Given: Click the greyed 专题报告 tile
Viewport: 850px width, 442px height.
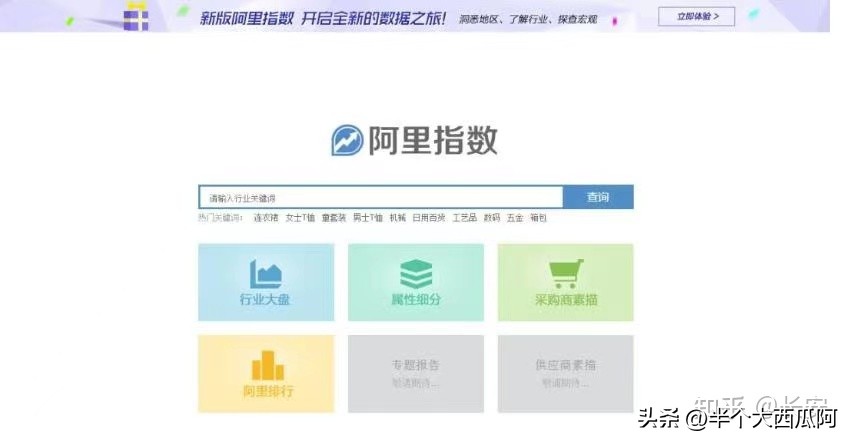Looking at the screenshot, I should pyautogui.click(x=416, y=374).
